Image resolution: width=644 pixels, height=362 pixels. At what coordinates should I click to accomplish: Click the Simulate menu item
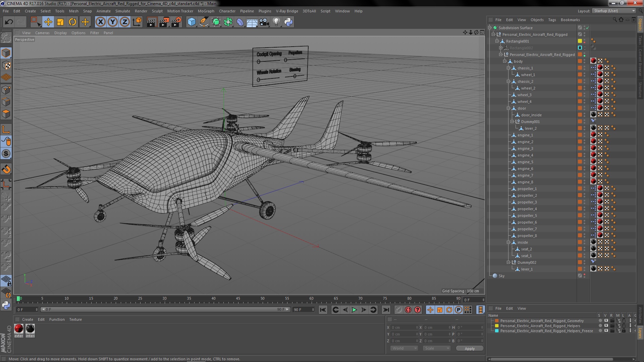click(x=122, y=11)
